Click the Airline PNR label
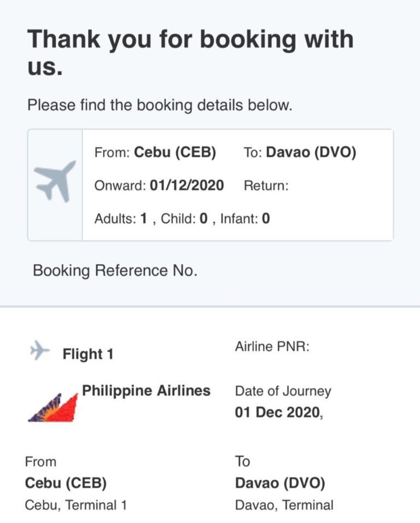The width and height of the screenshot is (420, 523). tap(272, 347)
